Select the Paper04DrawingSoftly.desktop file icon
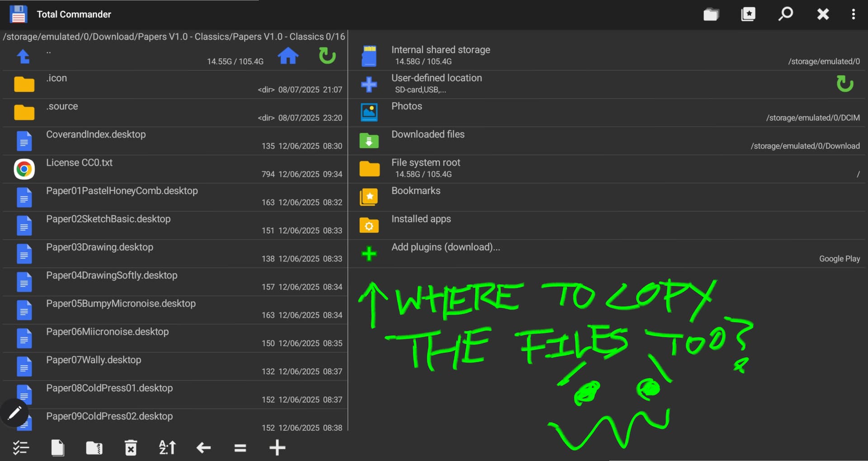Screen dimensions: 868x461 [24, 282]
